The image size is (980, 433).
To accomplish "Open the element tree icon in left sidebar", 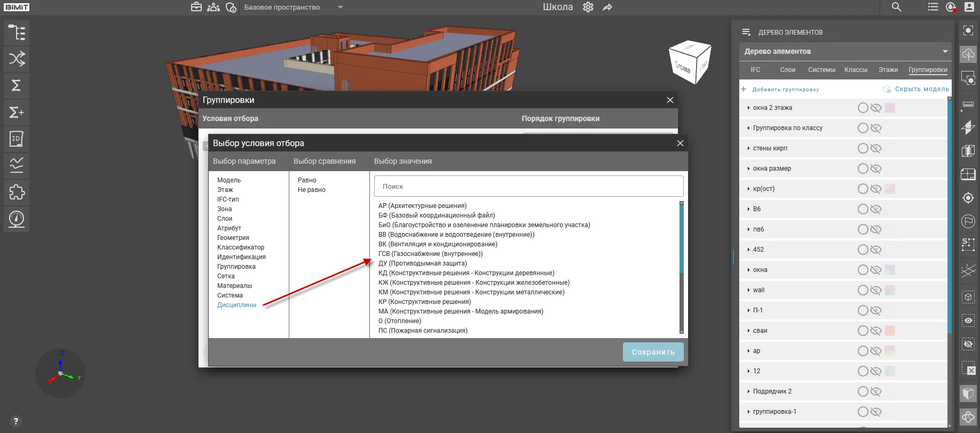I will (17, 33).
